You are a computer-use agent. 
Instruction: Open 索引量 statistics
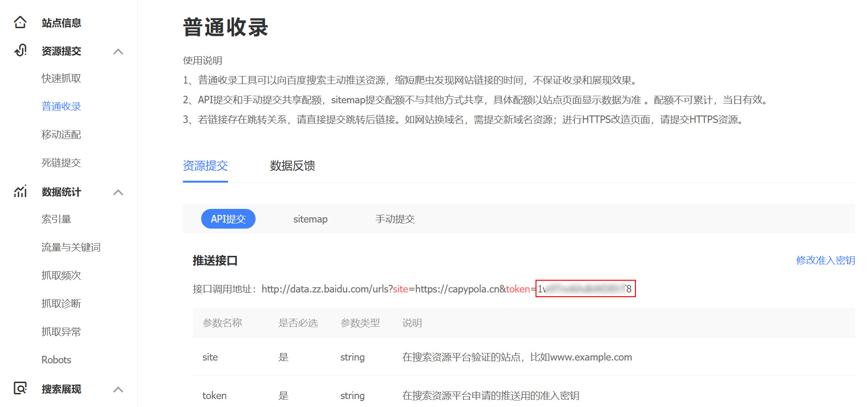coord(56,219)
